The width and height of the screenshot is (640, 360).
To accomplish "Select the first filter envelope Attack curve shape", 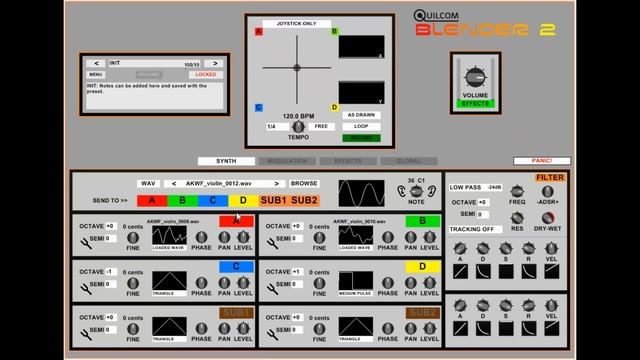I will [460, 271].
